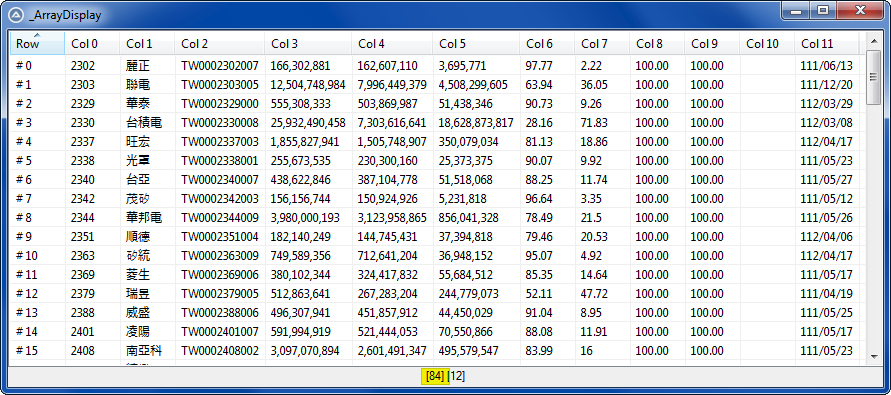Click the Col 2 column header

click(220, 44)
